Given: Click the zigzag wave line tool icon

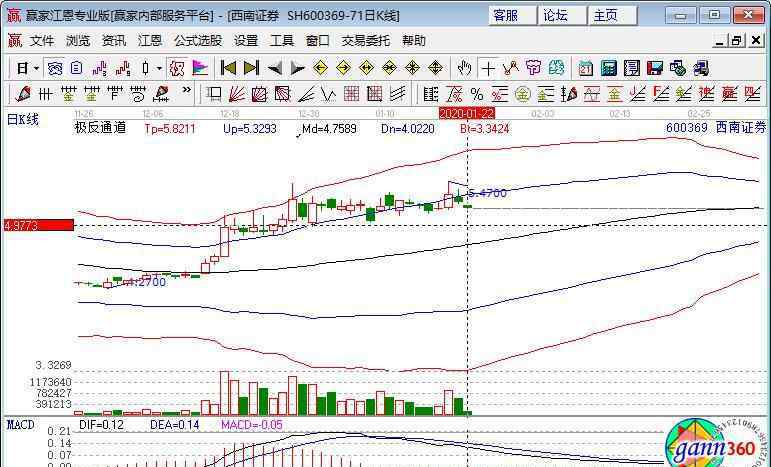Looking at the screenshot, I should 511,68.
